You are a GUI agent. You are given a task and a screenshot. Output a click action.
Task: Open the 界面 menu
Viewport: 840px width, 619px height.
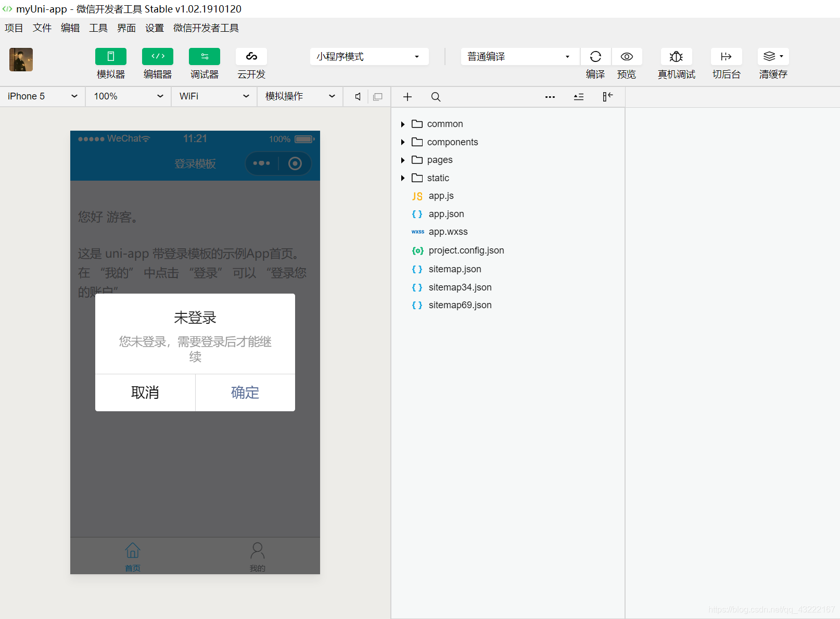[126, 28]
